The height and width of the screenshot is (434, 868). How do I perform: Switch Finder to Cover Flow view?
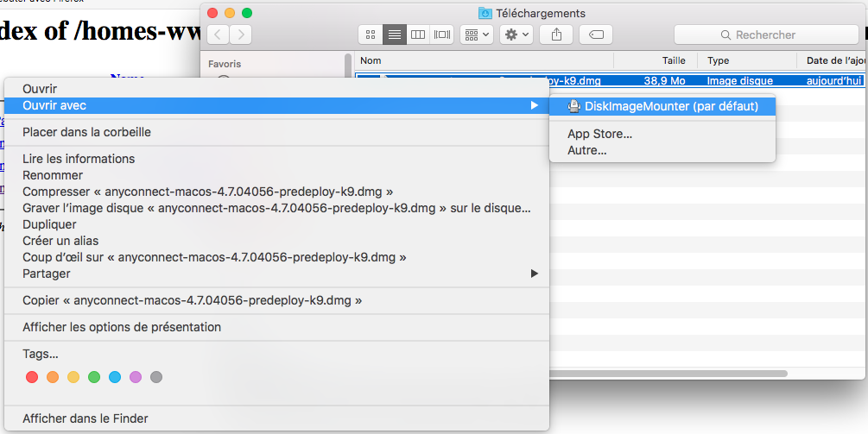[442, 35]
